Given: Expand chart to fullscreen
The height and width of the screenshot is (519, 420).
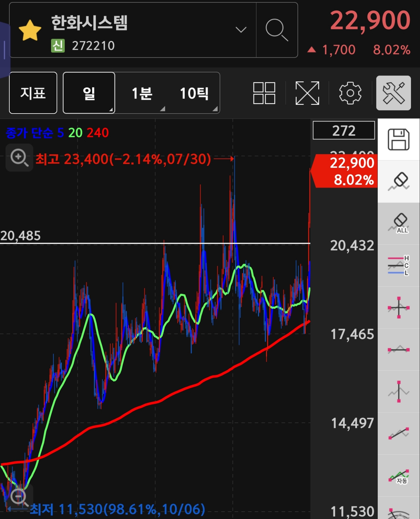Looking at the screenshot, I should pos(307,93).
